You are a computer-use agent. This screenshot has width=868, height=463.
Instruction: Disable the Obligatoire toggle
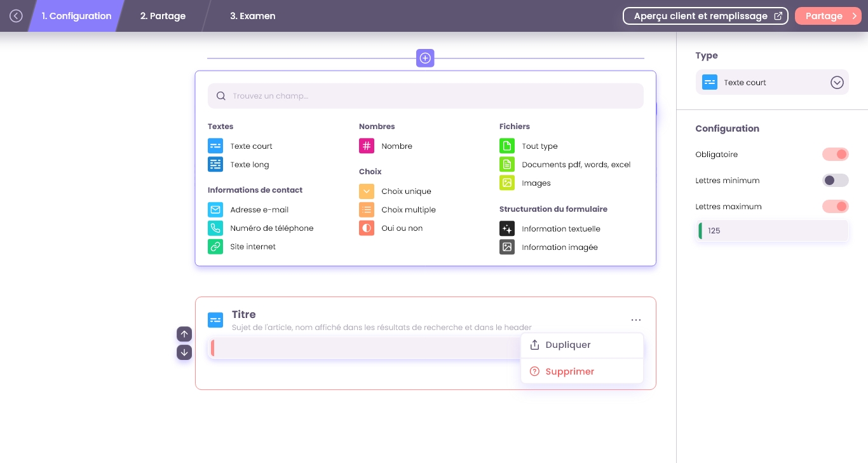pos(835,155)
